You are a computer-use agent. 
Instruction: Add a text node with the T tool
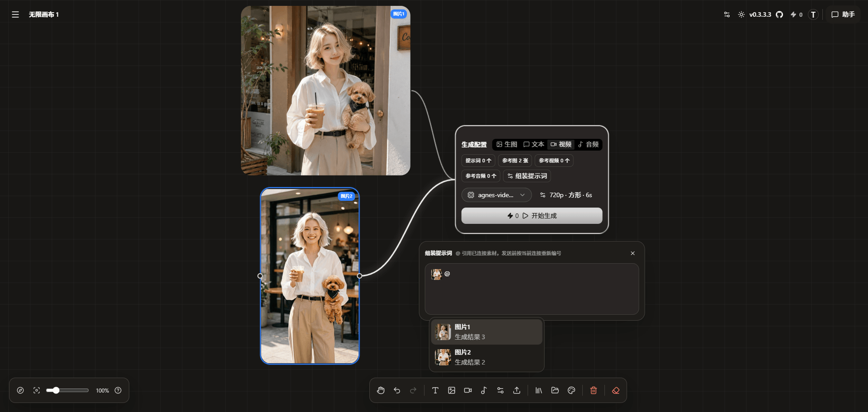pos(435,390)
